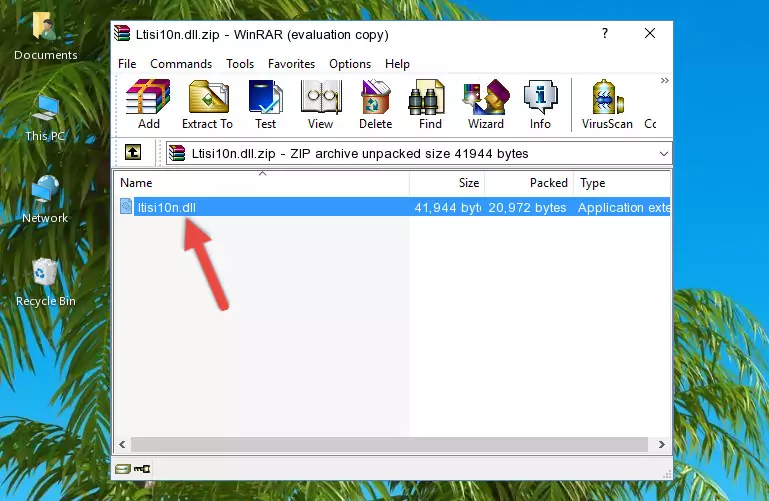Open the Favorites menu
The image size is (769, 501).
tap(291, 64)
